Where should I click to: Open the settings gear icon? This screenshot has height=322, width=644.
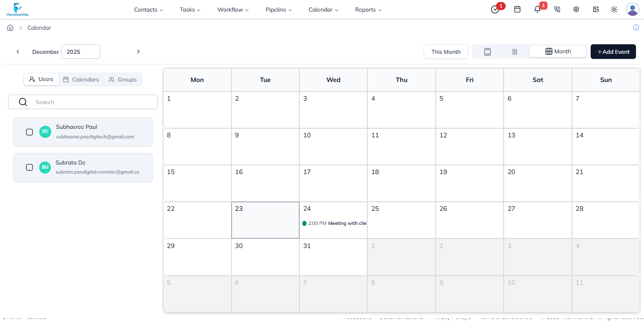(x=576, y=10)
